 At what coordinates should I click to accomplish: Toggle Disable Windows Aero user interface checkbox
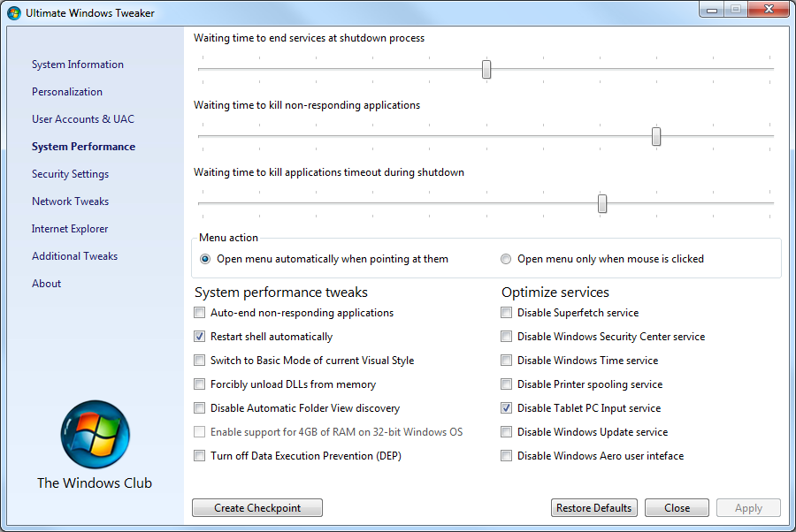click(x=506, y=456)
